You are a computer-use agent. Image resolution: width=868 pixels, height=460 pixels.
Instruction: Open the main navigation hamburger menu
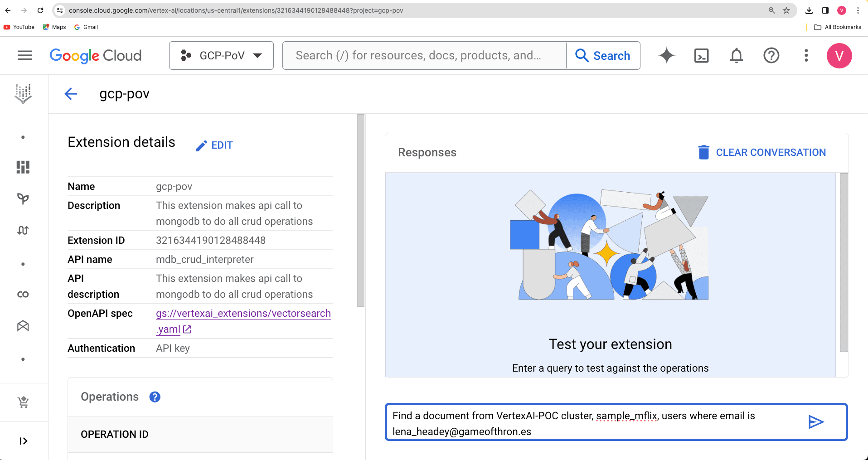pyautogui.click(x=25, y=55)
